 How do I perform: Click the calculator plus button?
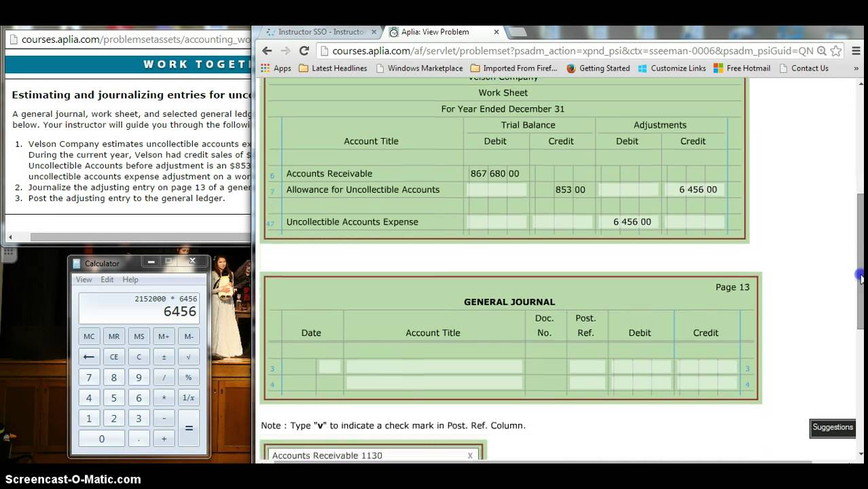pyautogui.click(x=164, y=439)
